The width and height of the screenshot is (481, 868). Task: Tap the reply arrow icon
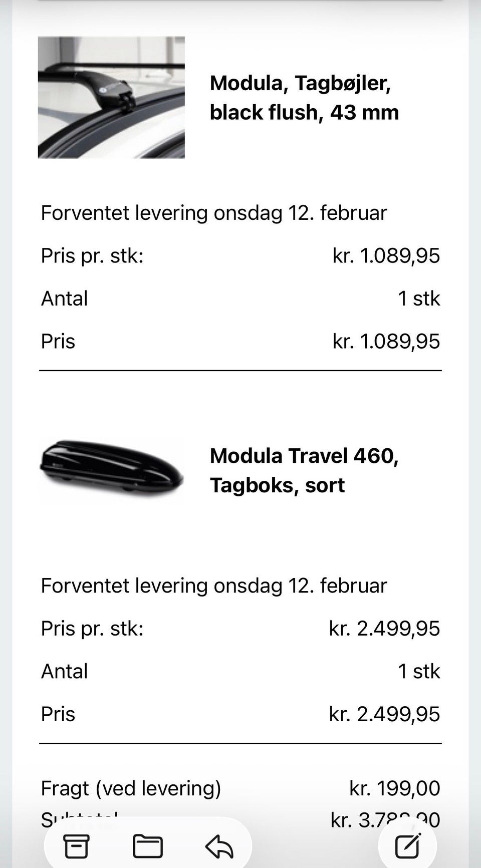coord(219,846)
